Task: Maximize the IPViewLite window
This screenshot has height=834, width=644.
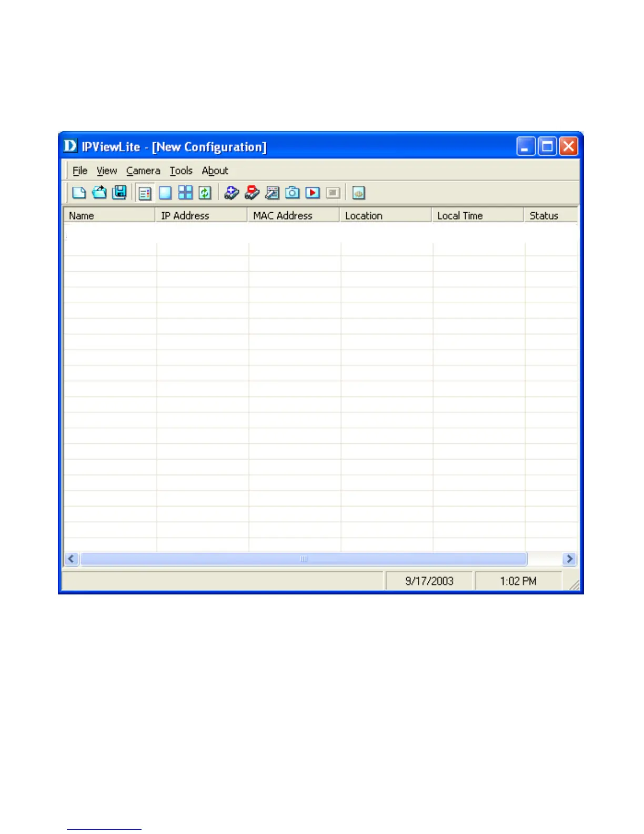Action: pos(547,146)
